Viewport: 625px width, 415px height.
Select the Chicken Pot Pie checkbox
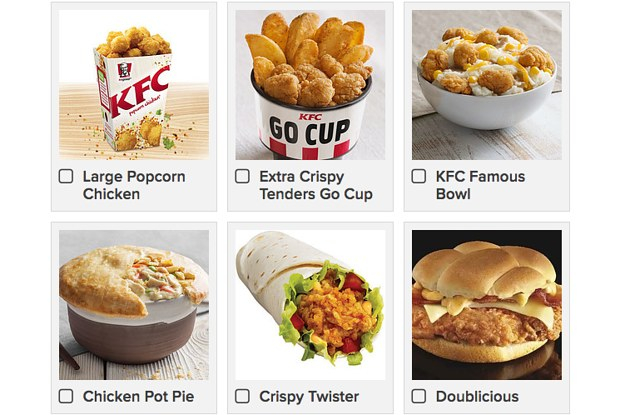66,396
